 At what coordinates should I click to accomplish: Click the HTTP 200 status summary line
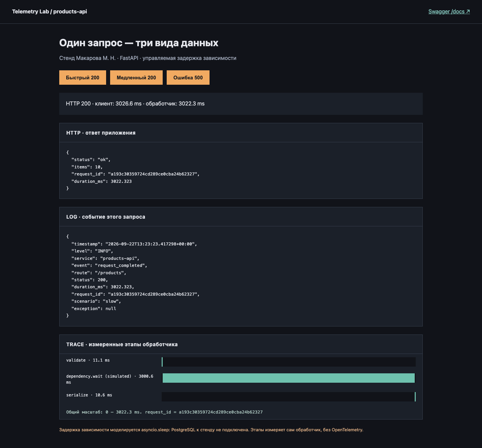coord(241,104)
